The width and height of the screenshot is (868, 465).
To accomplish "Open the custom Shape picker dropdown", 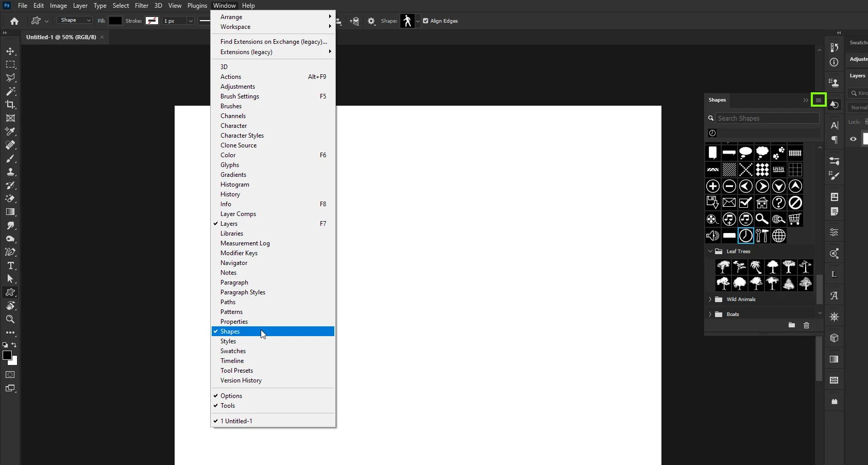I will click(418, 21).
